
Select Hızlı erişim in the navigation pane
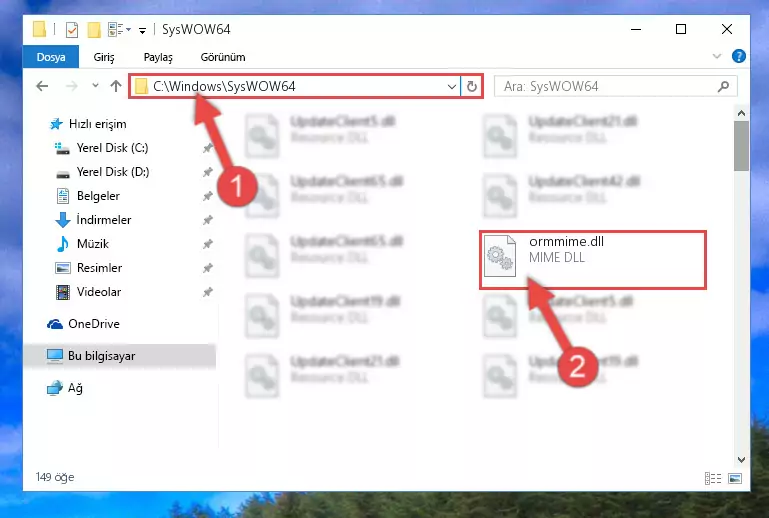coord(98,124)
